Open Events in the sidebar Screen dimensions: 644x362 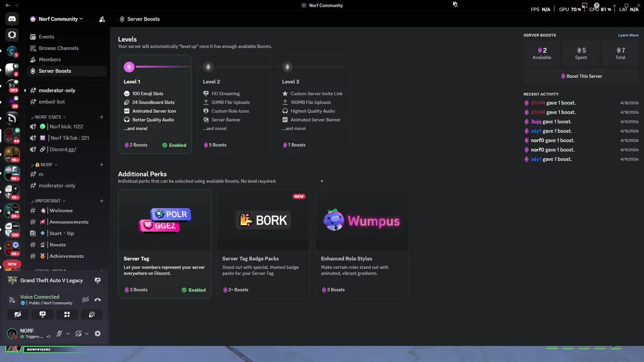(66, 37)
